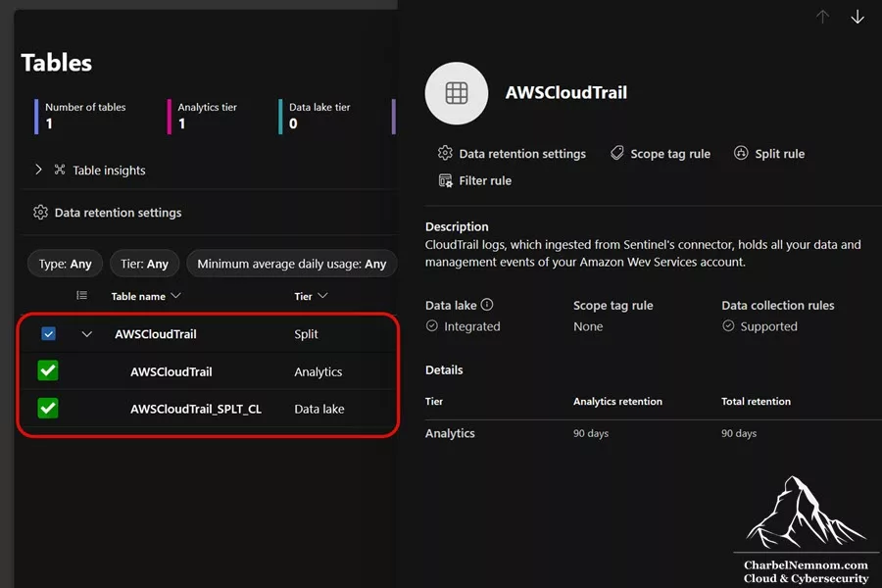Viewport: 882px width, 588px height.
Task: Open Data retention settings in AWSCloudTrail pane
Action: pyautogui.click(x=512, y=154)
